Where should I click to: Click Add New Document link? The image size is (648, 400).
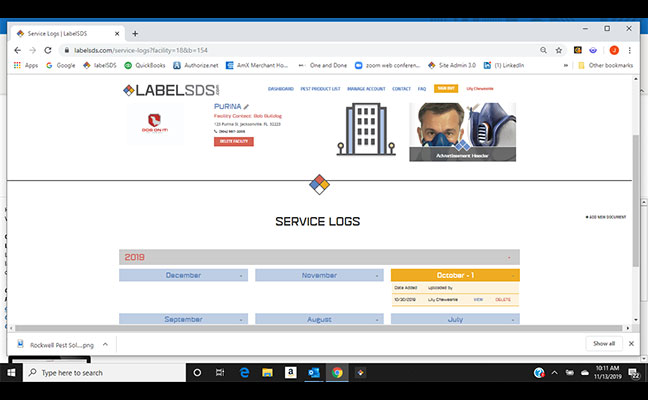(x=606, y=217)
